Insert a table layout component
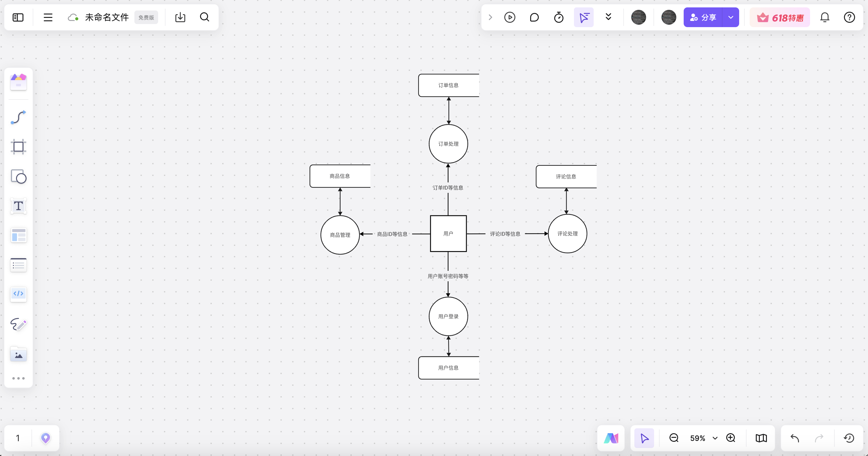Viewport: 868px width, 456px height. [18, 235]
